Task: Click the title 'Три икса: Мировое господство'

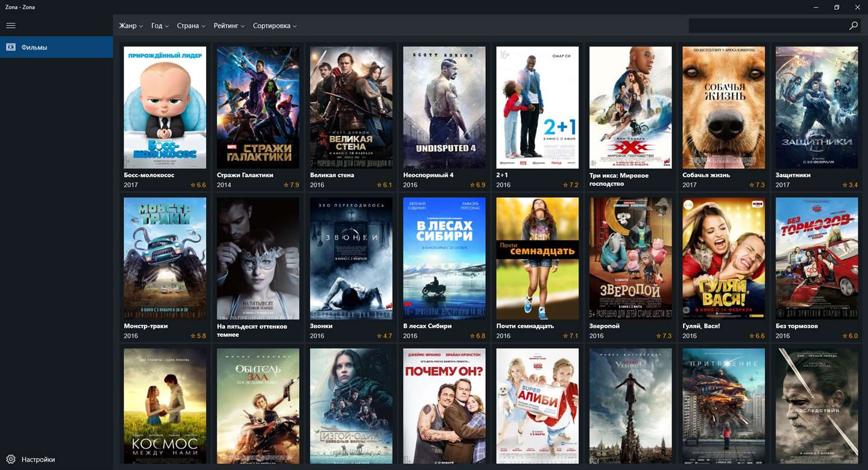Action: tap(619, 180)
